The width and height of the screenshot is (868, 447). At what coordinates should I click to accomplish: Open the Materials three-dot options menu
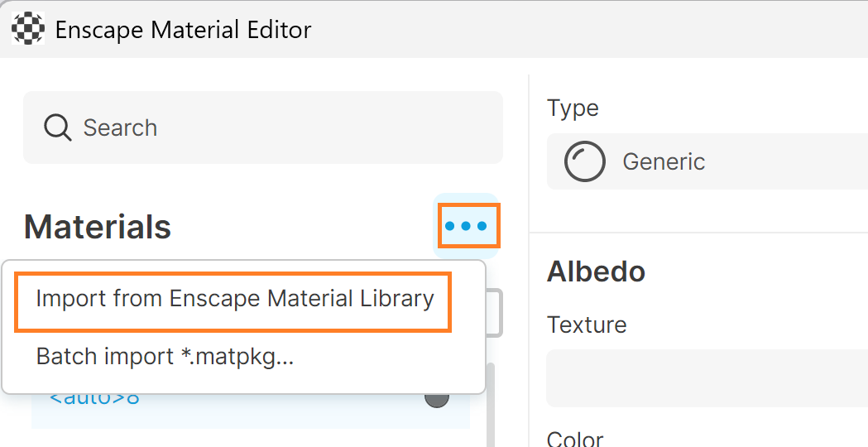tap(466, 226)
